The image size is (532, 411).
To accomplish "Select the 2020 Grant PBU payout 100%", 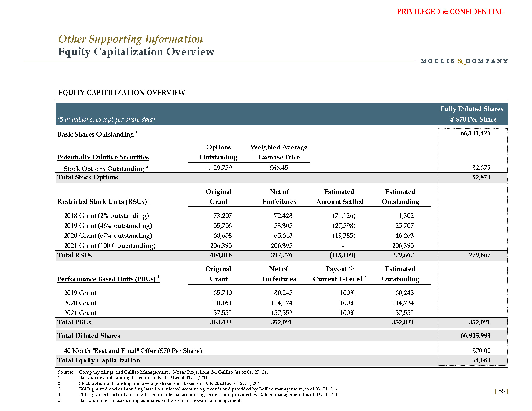I will click(x=347, y=303).
